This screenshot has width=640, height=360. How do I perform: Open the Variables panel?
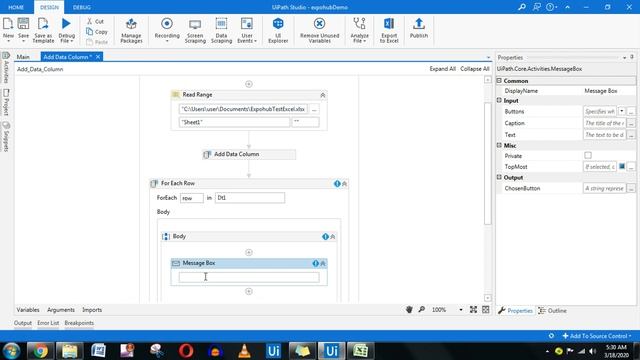28,310
